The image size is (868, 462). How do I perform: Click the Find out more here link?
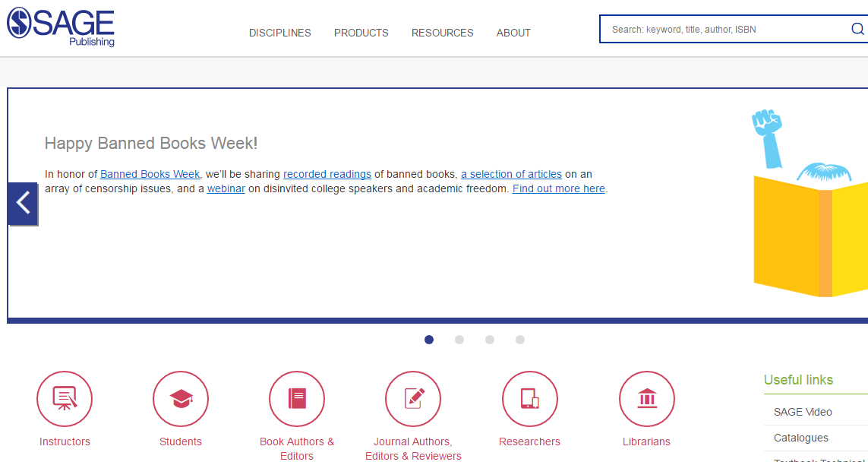(x=559, y=188)
